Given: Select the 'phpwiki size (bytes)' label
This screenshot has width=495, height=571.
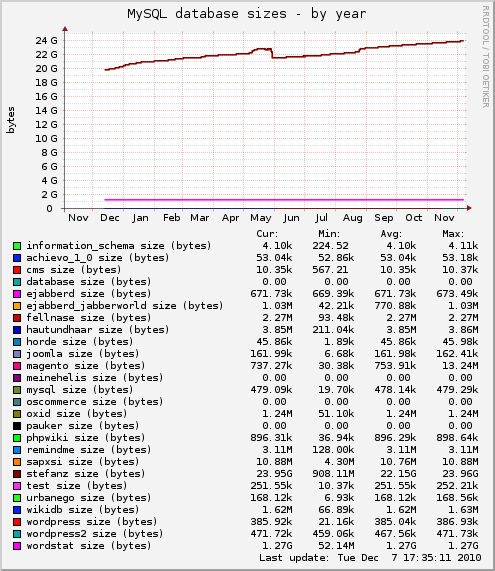Looking at the screenshot, I should (x=86, y=438).
